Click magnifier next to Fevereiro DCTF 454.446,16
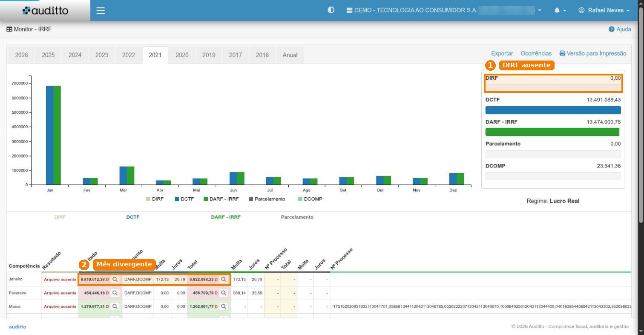This screenshot has width=644, height=335. [x=115, y=293]
